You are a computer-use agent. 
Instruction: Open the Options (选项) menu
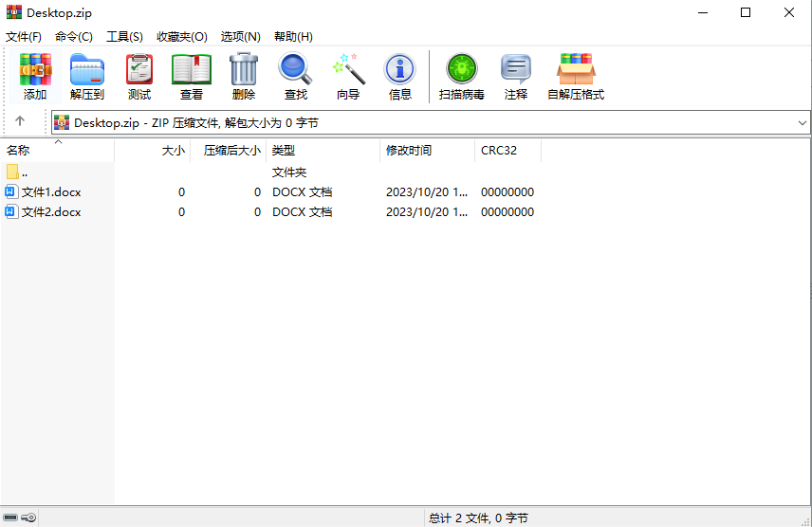(x=240, y=37)
